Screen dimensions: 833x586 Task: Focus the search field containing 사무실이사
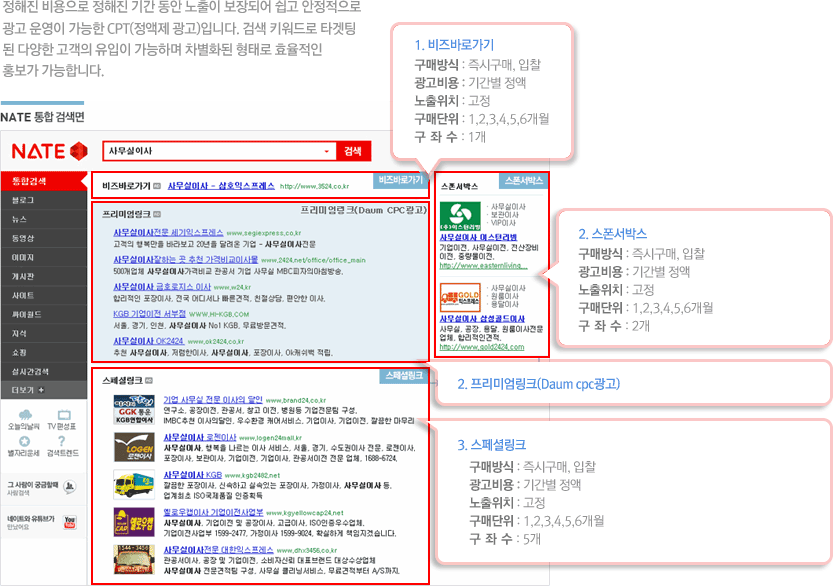[x=219, y=151]
